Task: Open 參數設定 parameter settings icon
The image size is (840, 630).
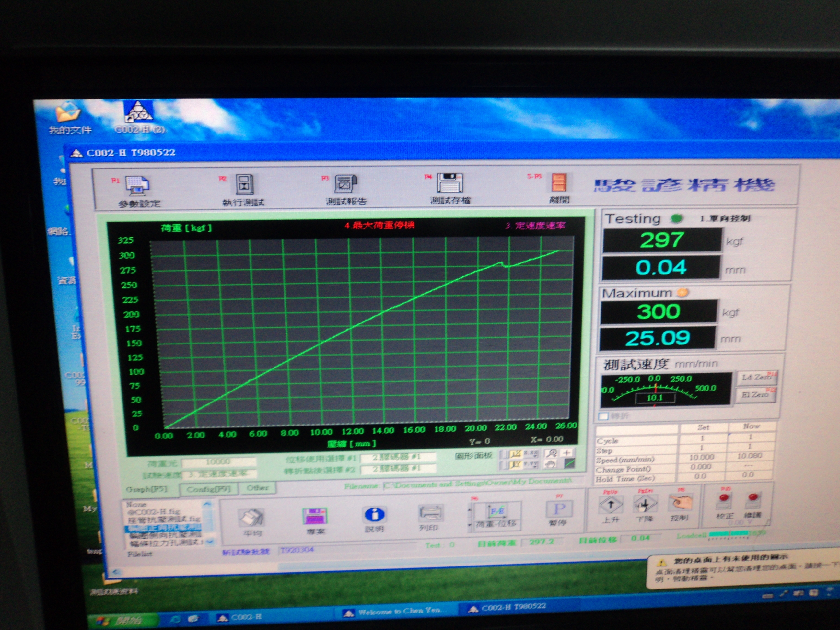Action: pyautogui.click(x=137, y=186)
